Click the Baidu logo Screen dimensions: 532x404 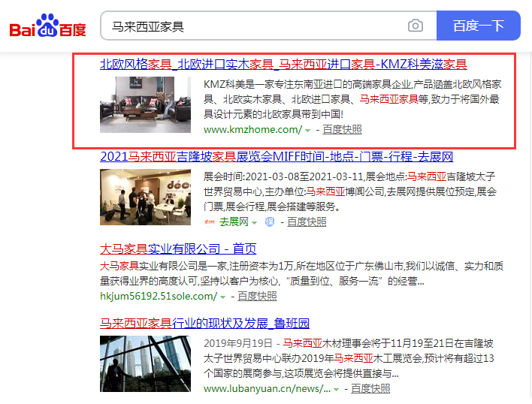[47, 27]
